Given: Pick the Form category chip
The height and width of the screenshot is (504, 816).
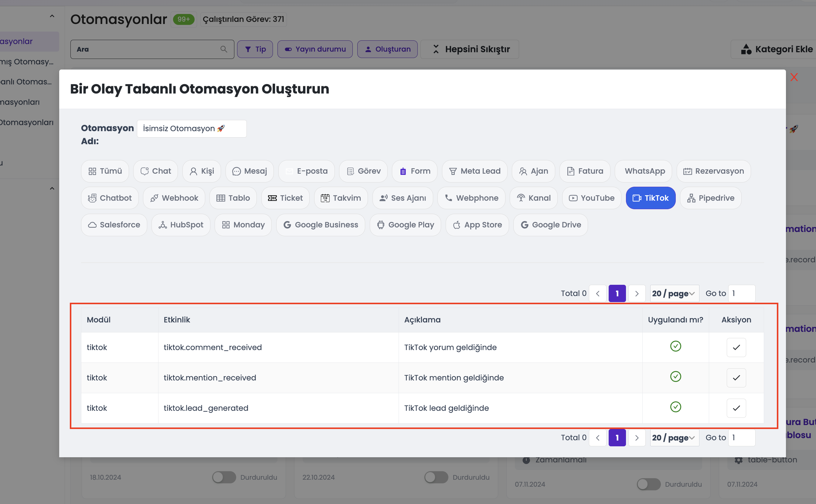Looking at the screenshot, I should (414, 171).
